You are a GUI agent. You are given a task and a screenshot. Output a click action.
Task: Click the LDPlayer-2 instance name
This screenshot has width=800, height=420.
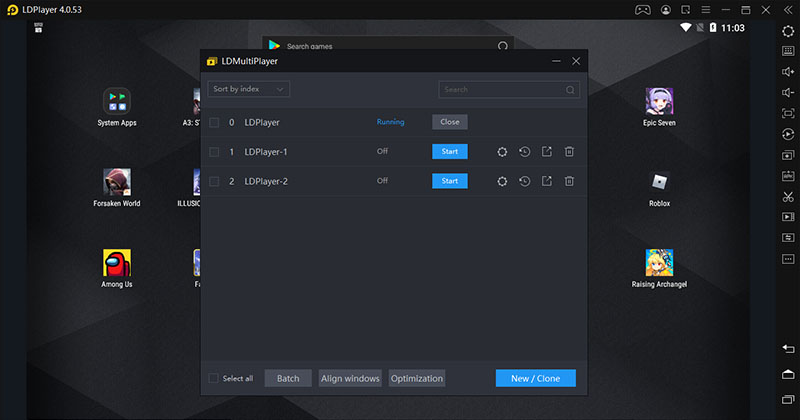click(266, 182)
